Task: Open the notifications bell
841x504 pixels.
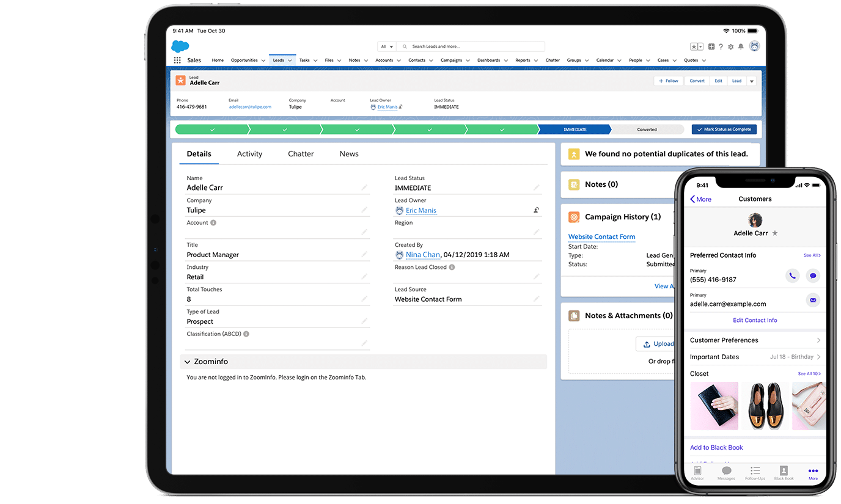Action: coord(741,46)
